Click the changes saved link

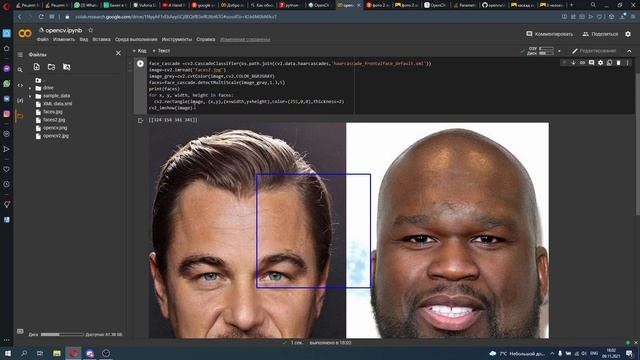pyautogui.click(x=245, y=40)
